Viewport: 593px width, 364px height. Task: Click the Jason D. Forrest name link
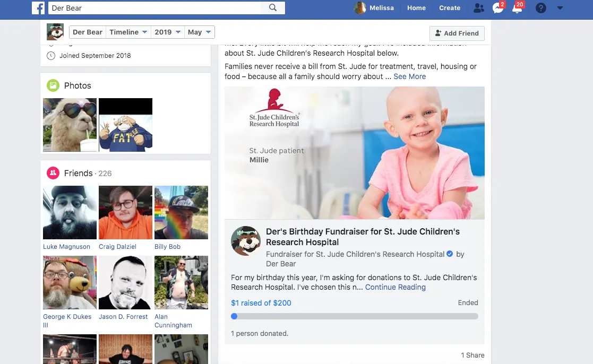click(x=123, y=316)
